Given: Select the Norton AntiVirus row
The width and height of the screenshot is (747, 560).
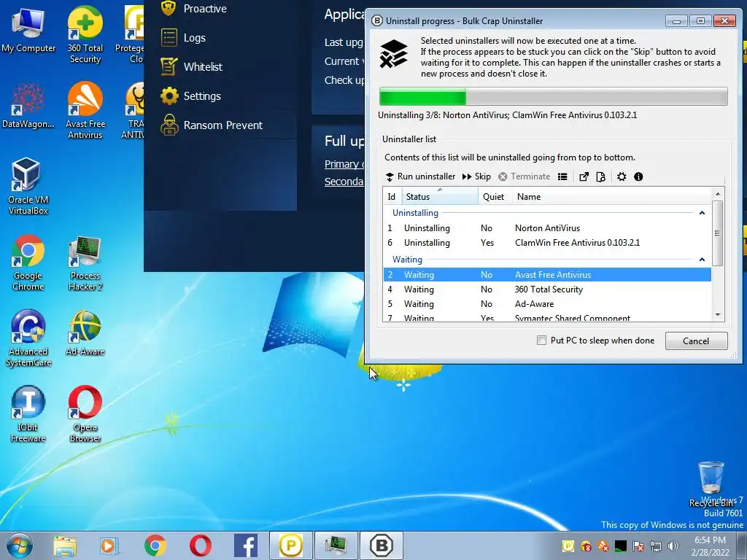Looking at the screenshot, I should coord(547,228).
